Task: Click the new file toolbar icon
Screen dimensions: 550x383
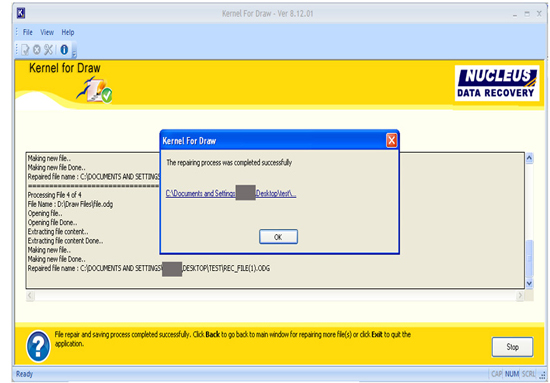Action: 25,50
